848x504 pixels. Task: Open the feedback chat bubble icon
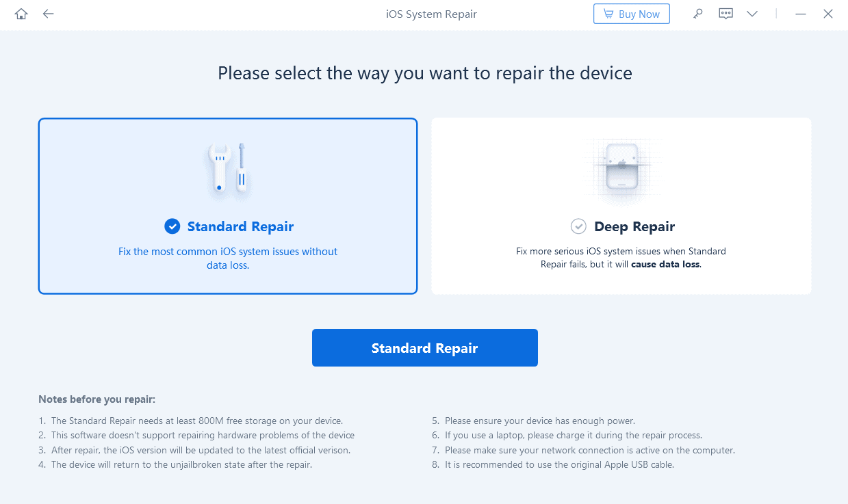[725, 14]
